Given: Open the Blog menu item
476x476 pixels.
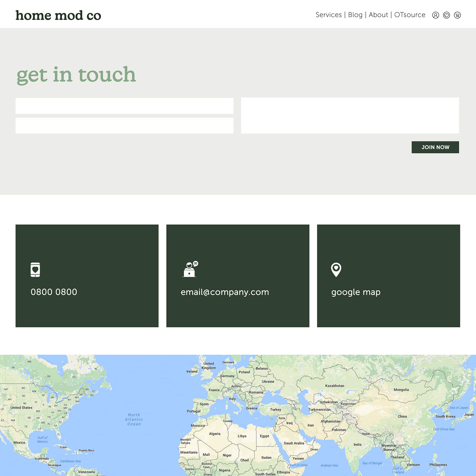Looking at the screenshot, I should [355, 15].
